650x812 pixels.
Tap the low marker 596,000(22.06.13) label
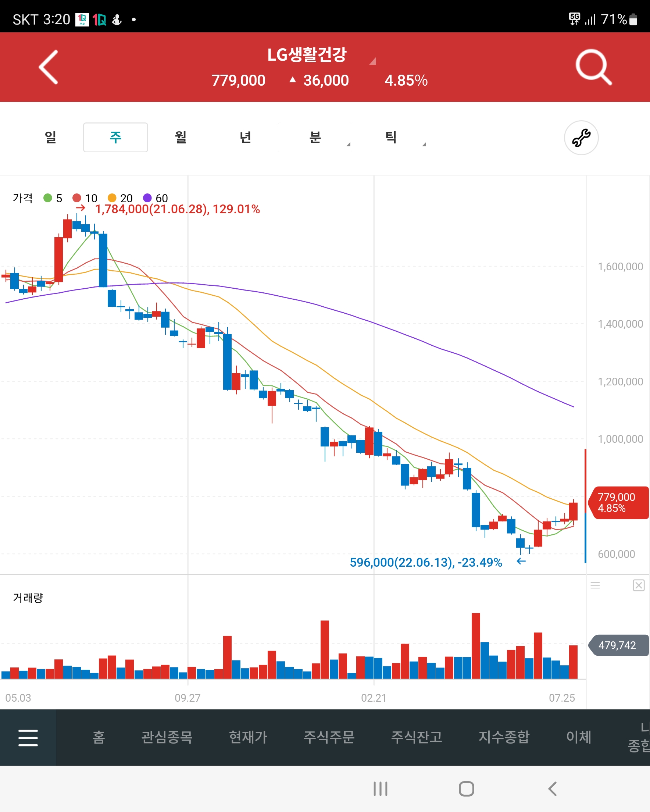pos(426,562)
